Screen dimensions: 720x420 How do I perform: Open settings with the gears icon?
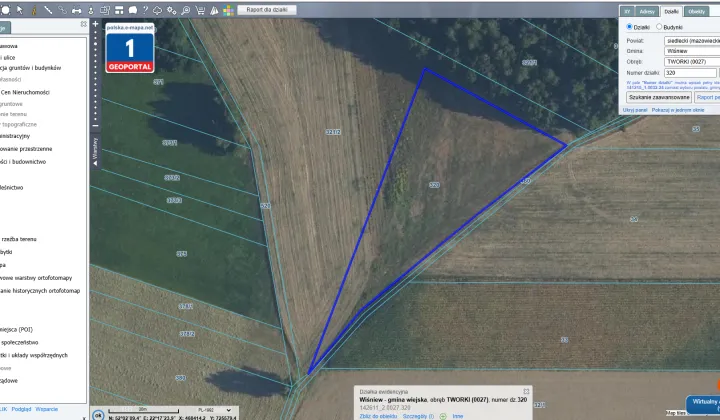(x=172, y=10)
